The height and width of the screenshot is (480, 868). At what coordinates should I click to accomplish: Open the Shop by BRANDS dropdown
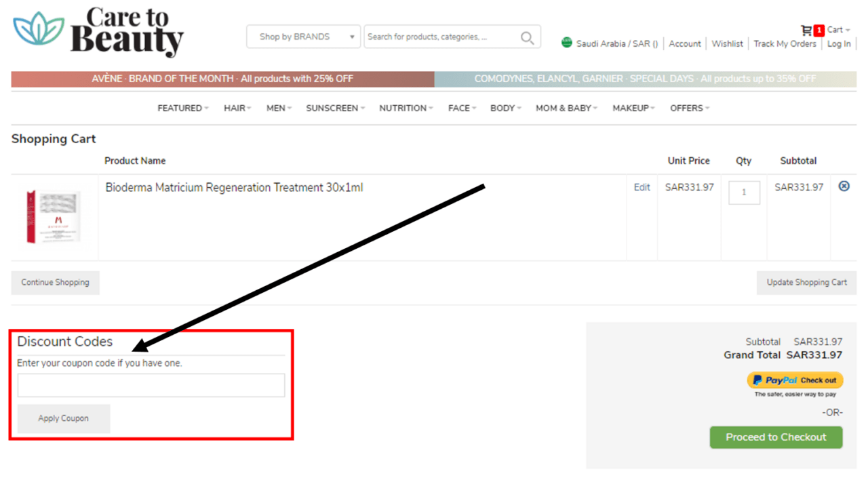303,37
